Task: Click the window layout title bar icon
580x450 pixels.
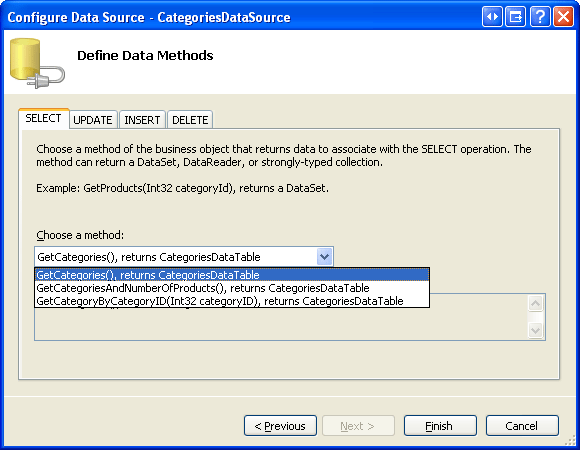Action: [516, 17]
